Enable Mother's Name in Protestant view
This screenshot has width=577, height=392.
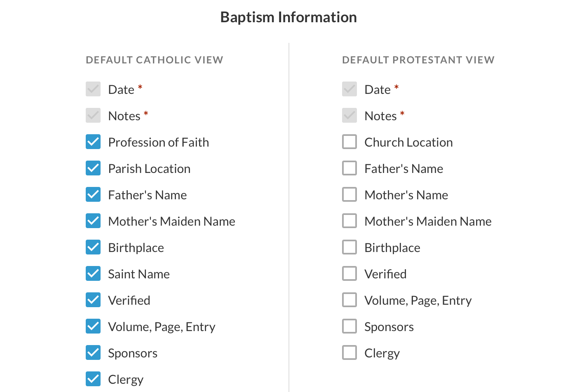point(349,194)
